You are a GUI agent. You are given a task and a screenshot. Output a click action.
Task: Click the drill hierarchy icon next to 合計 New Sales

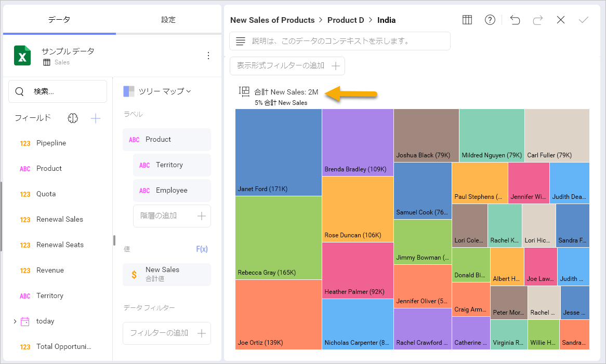pyautogui.click(x=244, y=91)
